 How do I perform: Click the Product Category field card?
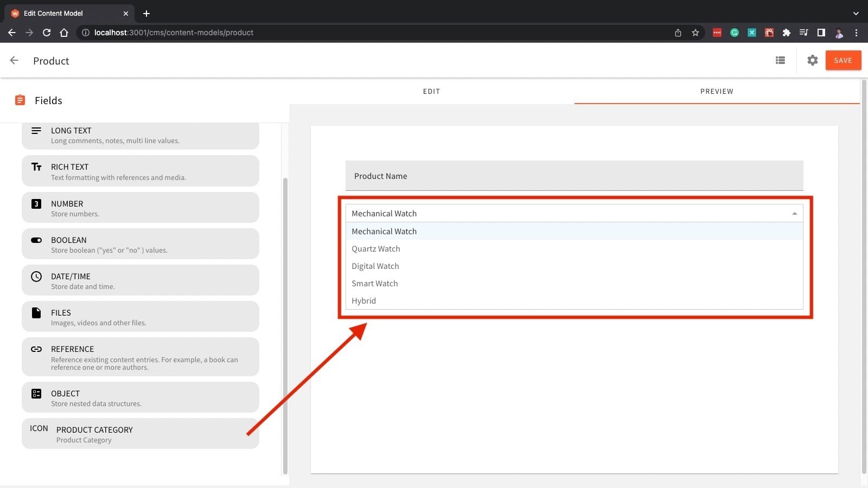pos(140,434)
